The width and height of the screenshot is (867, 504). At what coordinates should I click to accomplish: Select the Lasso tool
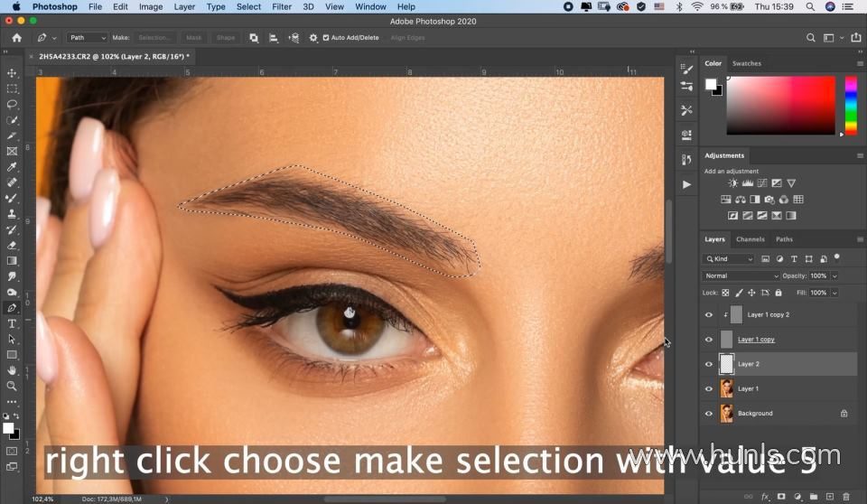coord(12,104)
